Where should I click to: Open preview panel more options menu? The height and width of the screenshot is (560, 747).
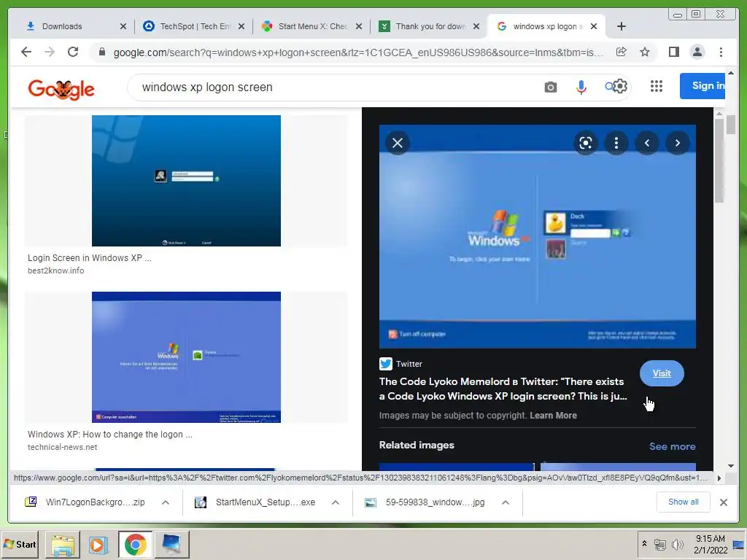[x=616, y=143]
